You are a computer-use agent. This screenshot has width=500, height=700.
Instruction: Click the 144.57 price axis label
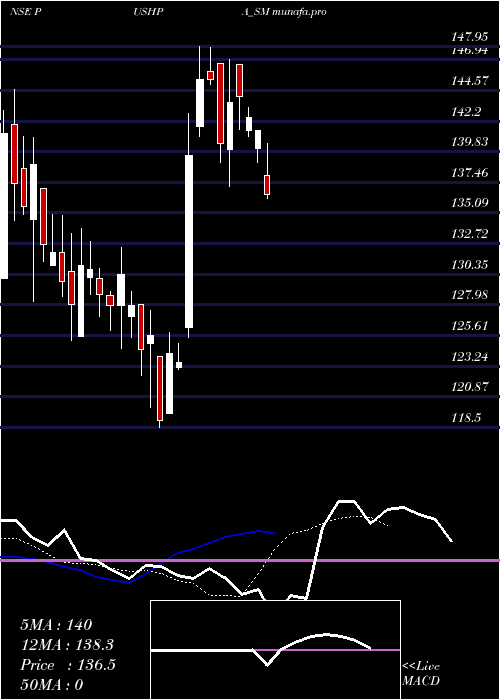click(469, 81)
